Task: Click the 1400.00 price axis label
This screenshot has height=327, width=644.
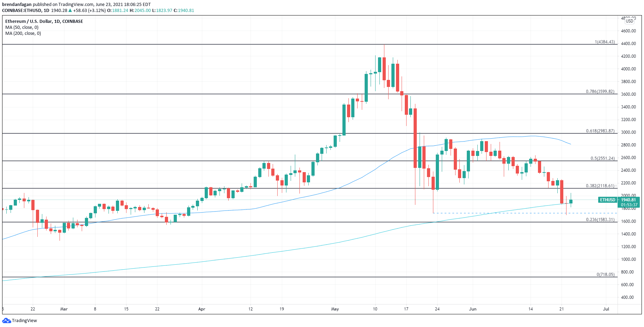Action: pyautogui.click(x=628, y=234)
